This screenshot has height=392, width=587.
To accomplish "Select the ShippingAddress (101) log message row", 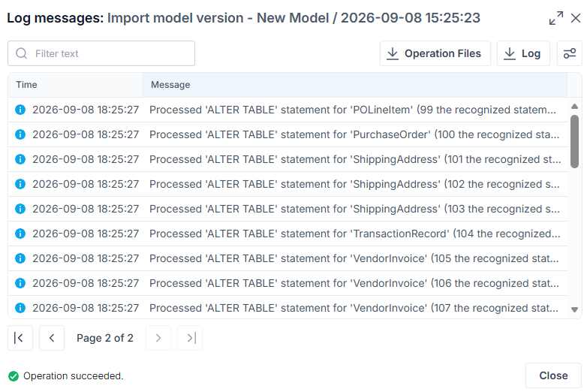I will tap(287, 159).
